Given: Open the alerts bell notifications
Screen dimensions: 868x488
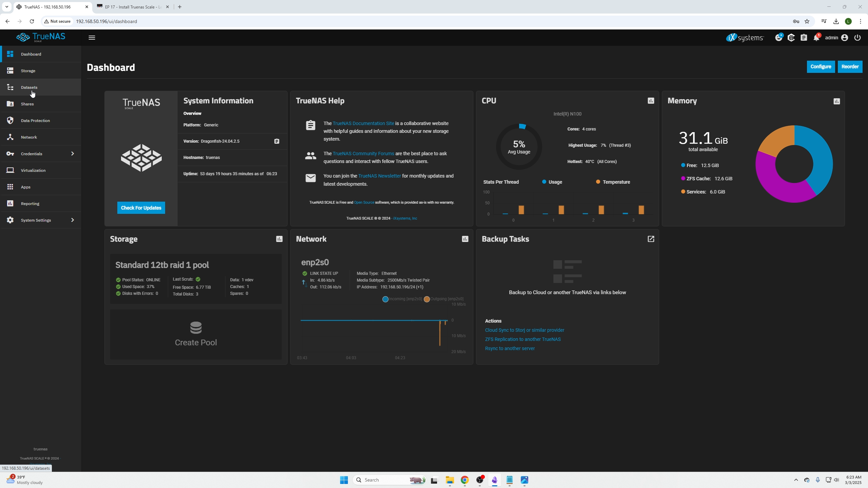Looking at the screenshot, I should 816,38.
